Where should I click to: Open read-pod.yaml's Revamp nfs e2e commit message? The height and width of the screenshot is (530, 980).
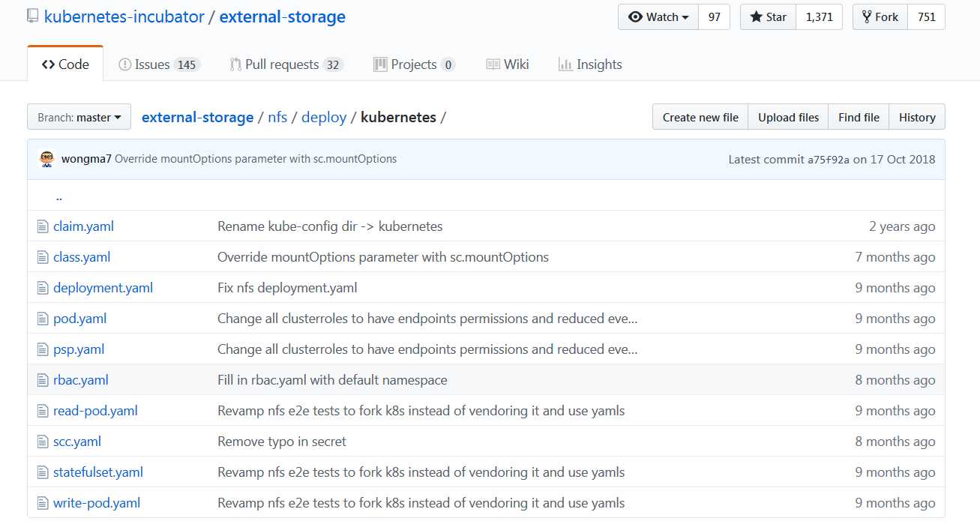[x=421, y=411]
